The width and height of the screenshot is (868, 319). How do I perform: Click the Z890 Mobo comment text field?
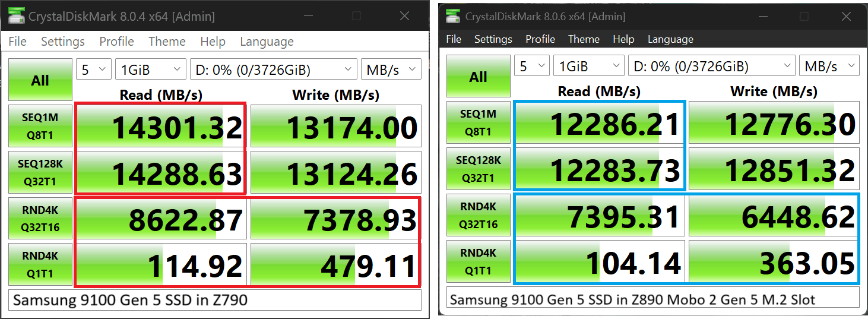click(653, 299)
